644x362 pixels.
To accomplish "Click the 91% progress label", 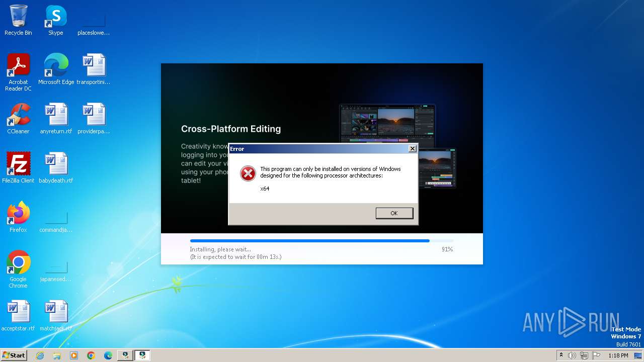I will click(447, 249).
